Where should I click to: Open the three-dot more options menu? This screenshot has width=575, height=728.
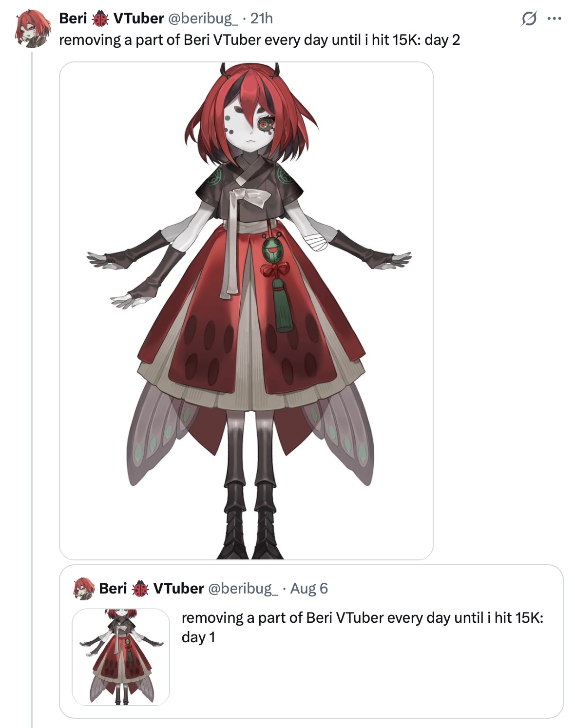[555, 19]
